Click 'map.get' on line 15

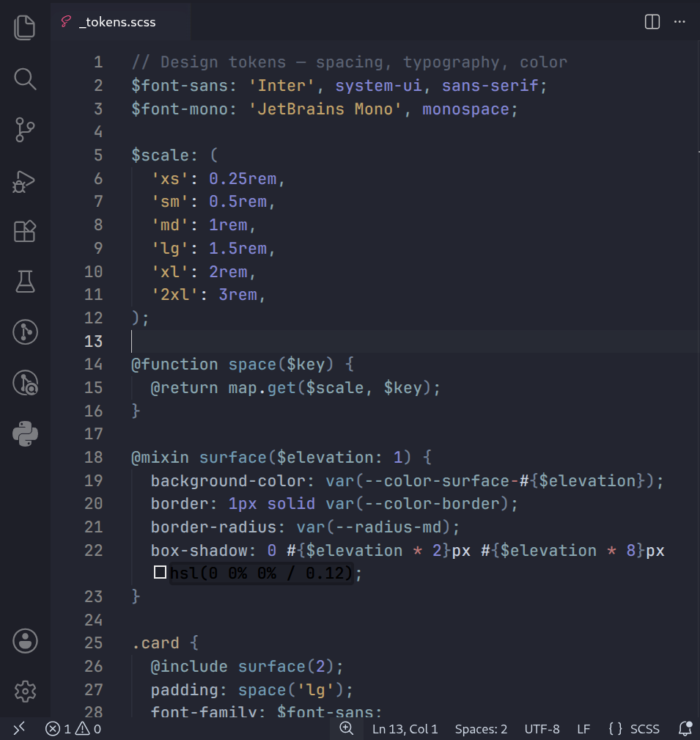click(262, 388)
